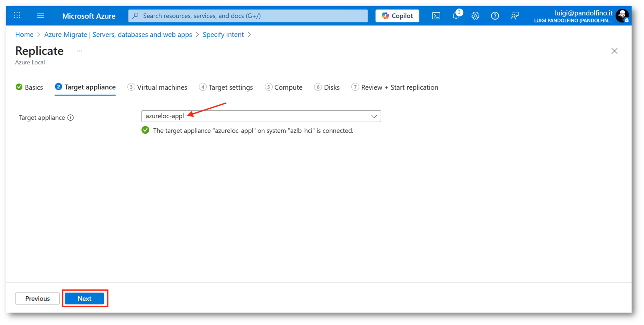Open portal settings gear
Image resolution: width=644 pixels, height=325 pixels.
[x=475, y=16]
